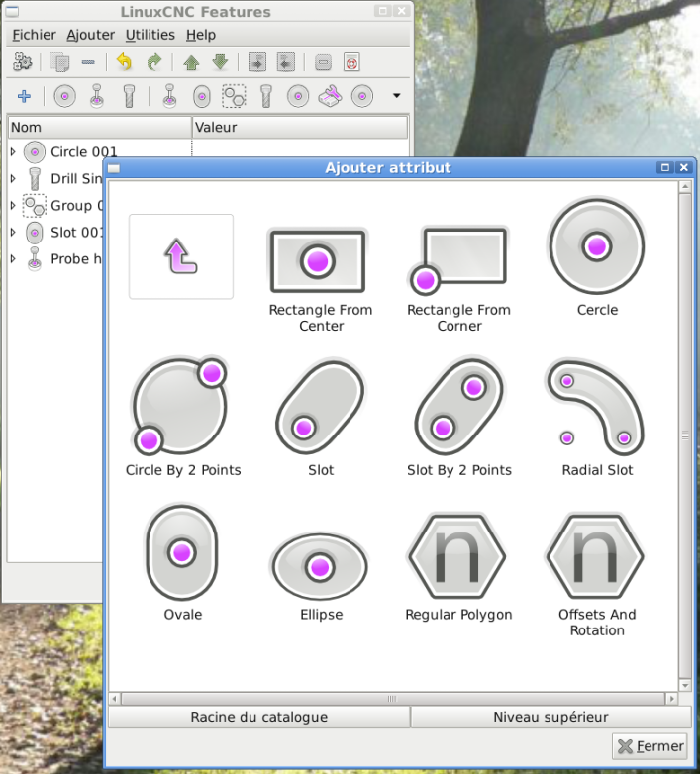
Task: Click the Fermer button
Action: coord(650,746)
